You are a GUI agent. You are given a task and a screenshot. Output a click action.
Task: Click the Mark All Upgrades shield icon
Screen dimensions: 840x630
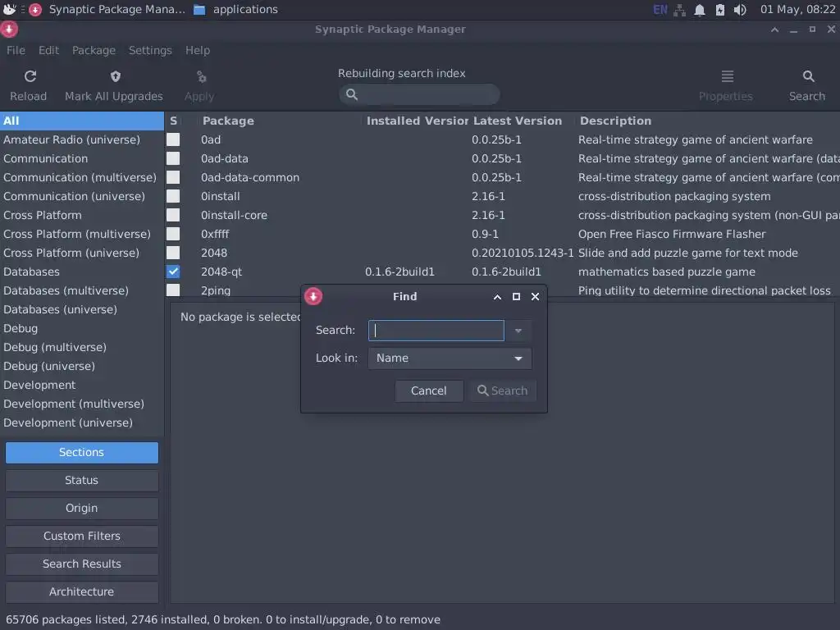[x=115, y=76]
